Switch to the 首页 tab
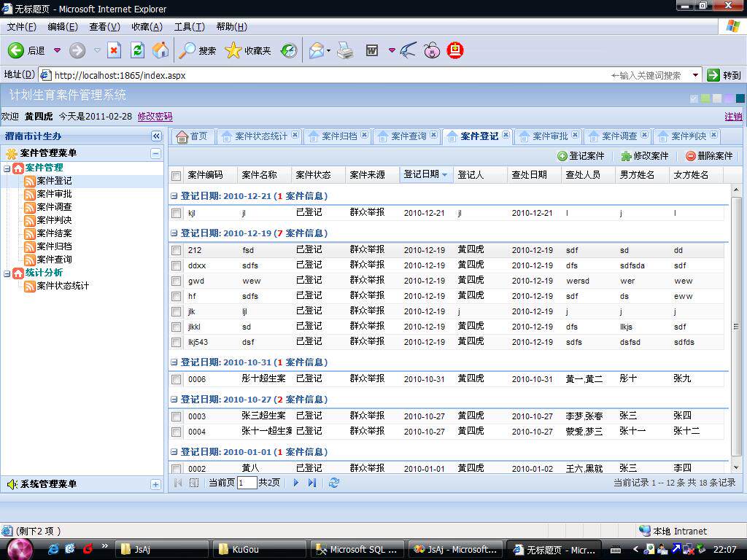Viewport: 747px width, 560px height. point(193,136)
